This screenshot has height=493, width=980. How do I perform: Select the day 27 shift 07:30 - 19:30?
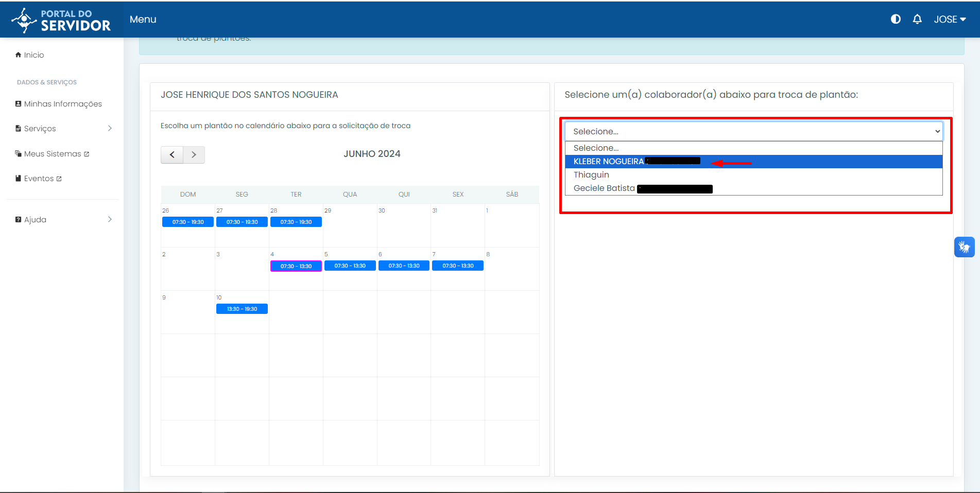pos(242,222)
